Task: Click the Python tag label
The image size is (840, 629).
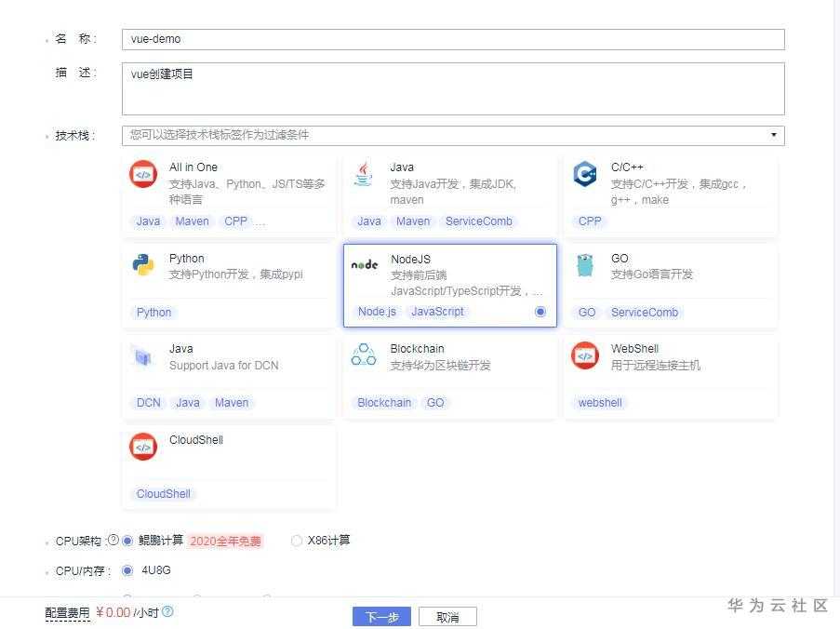Action: 153,313
